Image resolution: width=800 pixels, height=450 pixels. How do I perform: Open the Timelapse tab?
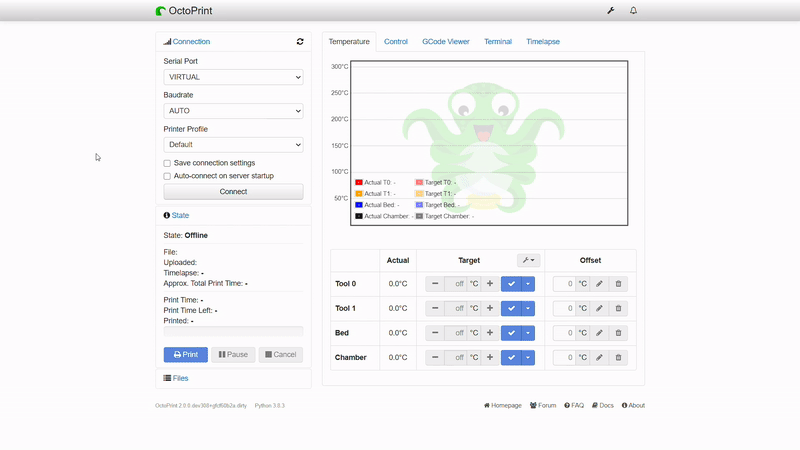point(543,42)
